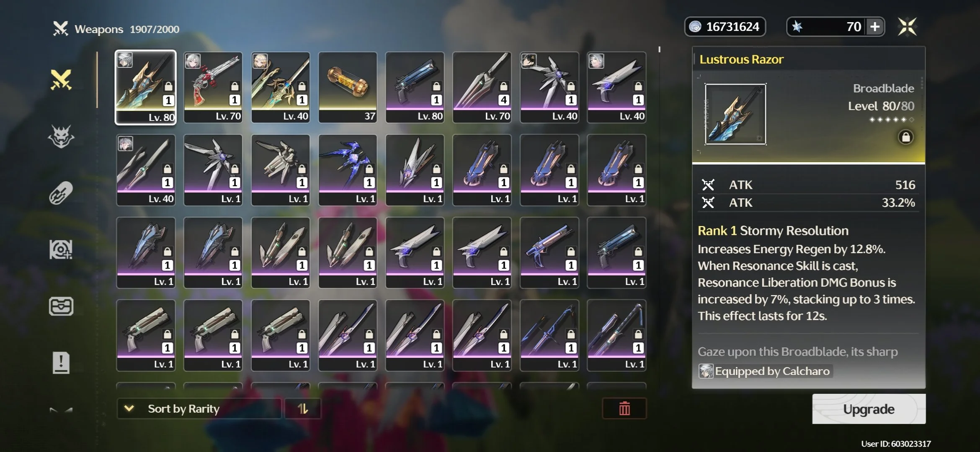Open the pill-shaped supplies category

[61, 193]
